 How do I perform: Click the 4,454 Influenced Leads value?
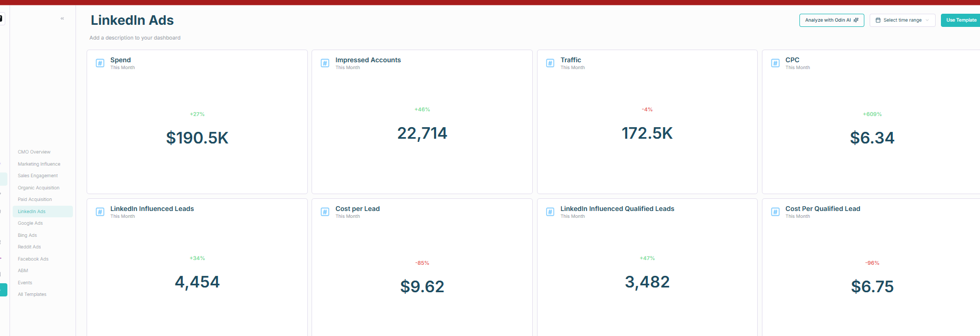pos(197,282)
